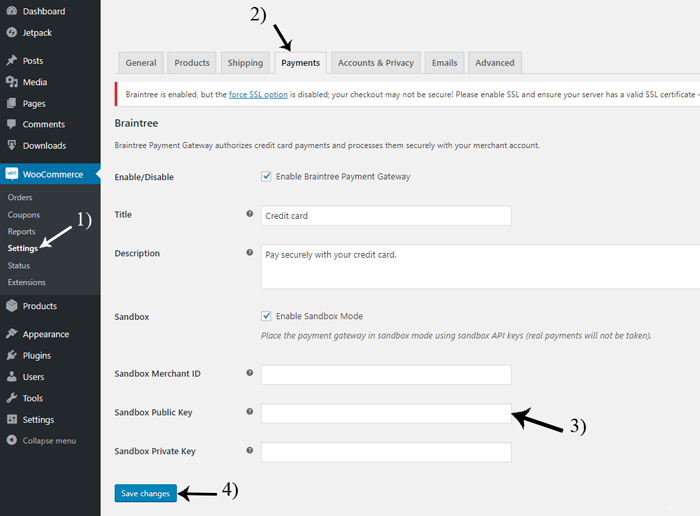700x516 pixels.
Task: Switch to the Emails tab
Action: click(x=444, y=63)
